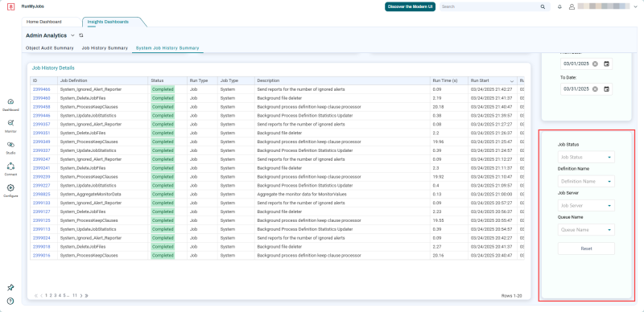The image size is (644, 312).
Task: Expand the Definition Name dropdown
Action: (x=586, y=182)
